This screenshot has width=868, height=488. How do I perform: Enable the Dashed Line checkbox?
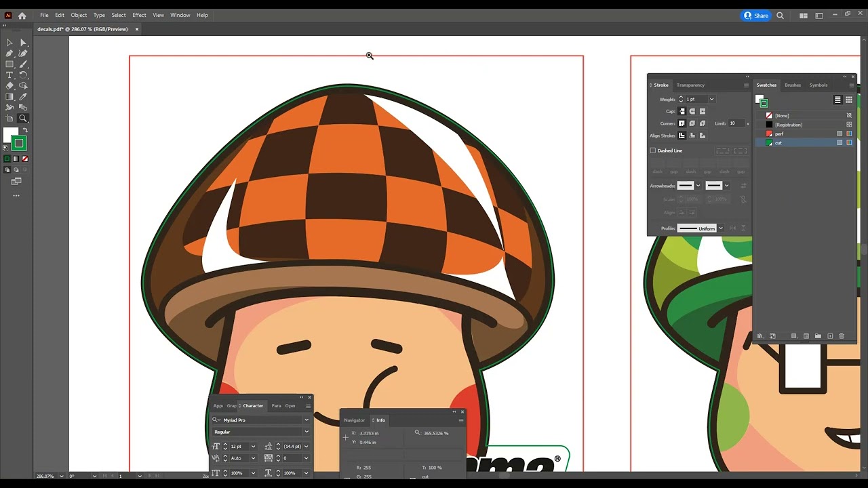pos(653,150)
